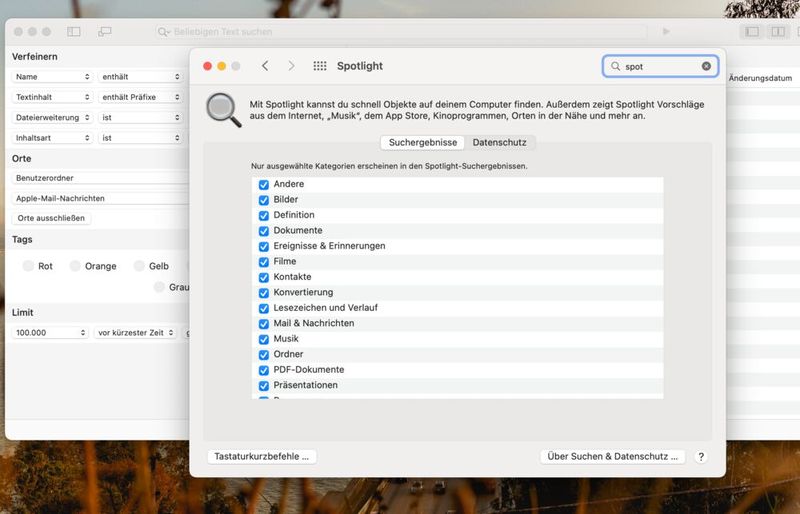Disable PDF-Dokumente in results
Screen dimensions: 800x514
click(264, 370)
